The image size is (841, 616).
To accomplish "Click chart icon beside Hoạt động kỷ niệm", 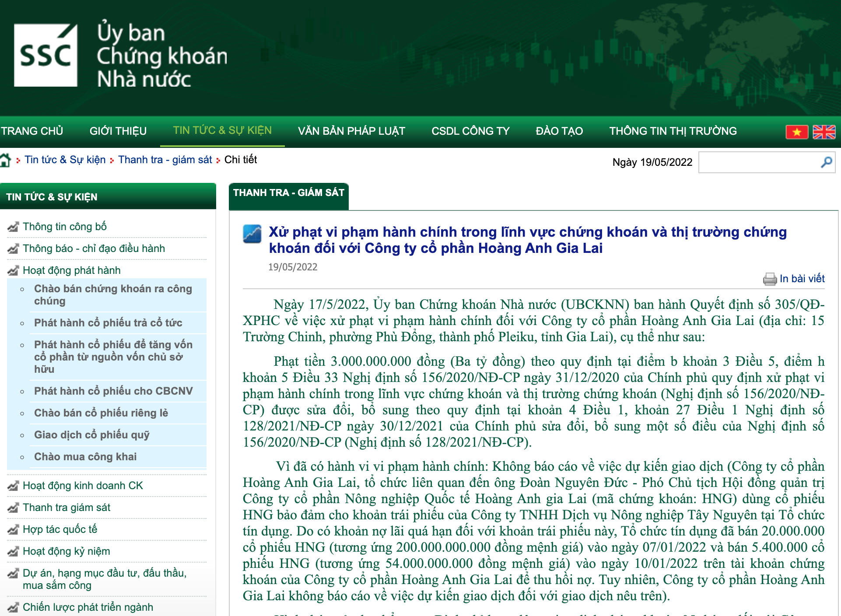I will (x=13, y=551).
